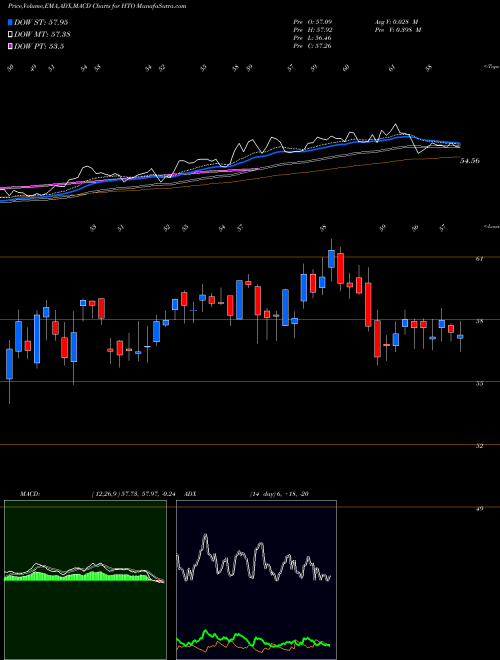Click the Pre L low price value
The width and height of the screenshot is (500, 660).
313,38
